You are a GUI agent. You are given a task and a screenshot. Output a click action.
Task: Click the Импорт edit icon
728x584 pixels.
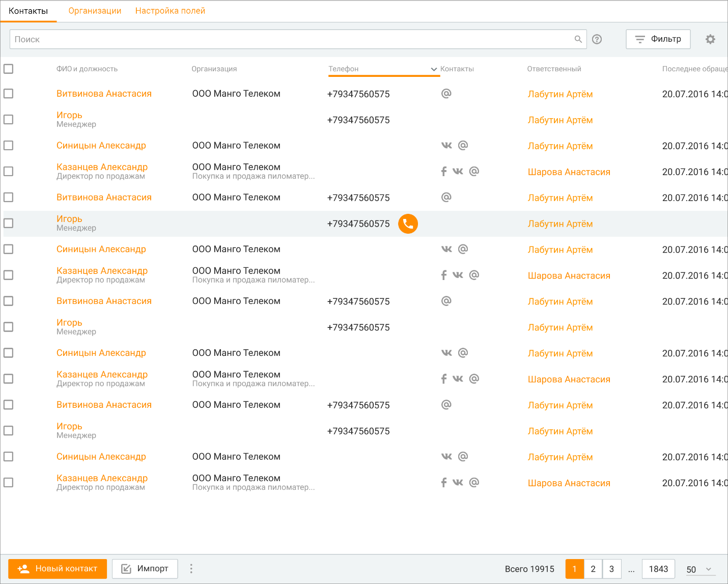click(126, 569)
